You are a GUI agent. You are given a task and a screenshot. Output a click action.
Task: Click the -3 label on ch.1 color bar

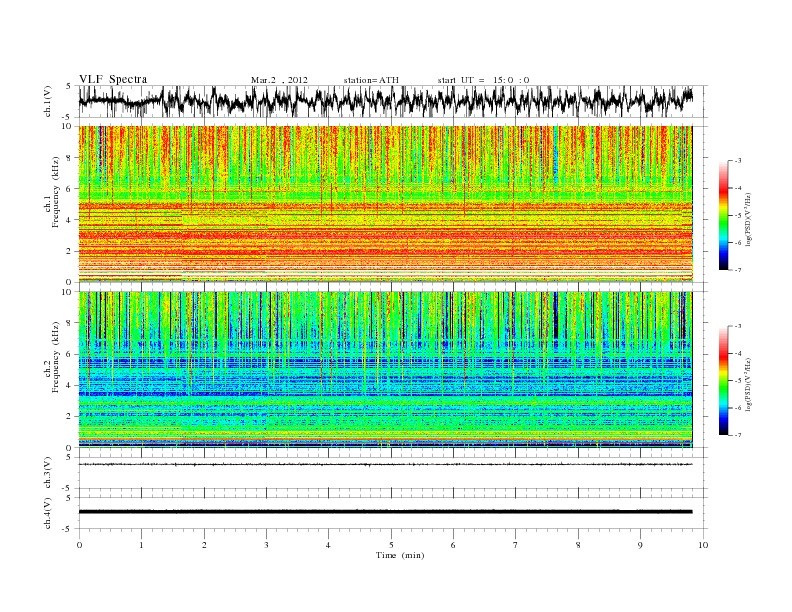[737, 161]
